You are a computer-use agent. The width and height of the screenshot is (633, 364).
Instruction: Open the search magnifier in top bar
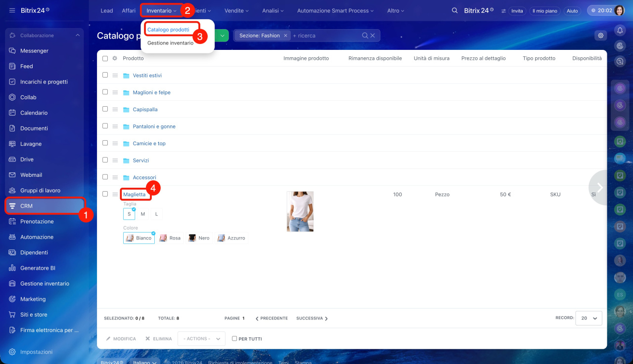tap(454, 10)
